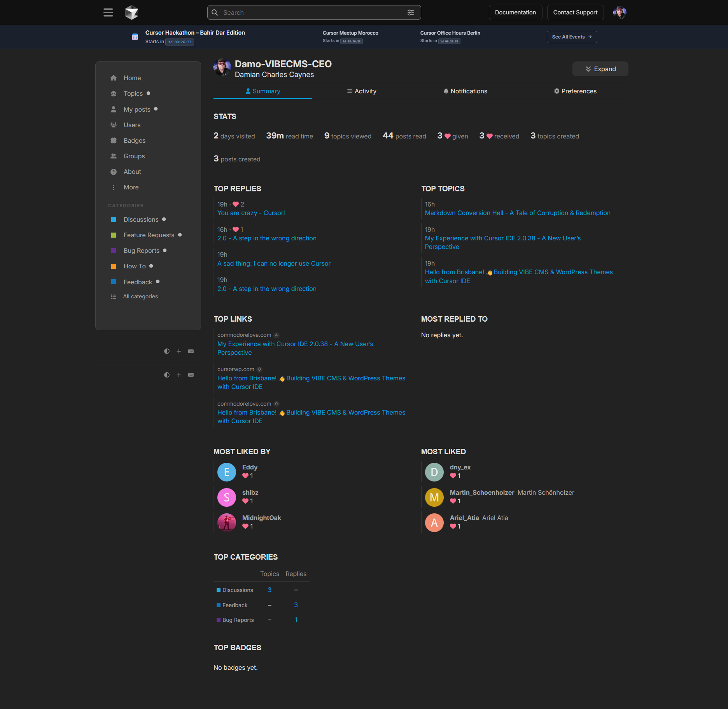The image size is (728, 709).
Task: Select the Topics item in the sidebar
Action: 133,93
